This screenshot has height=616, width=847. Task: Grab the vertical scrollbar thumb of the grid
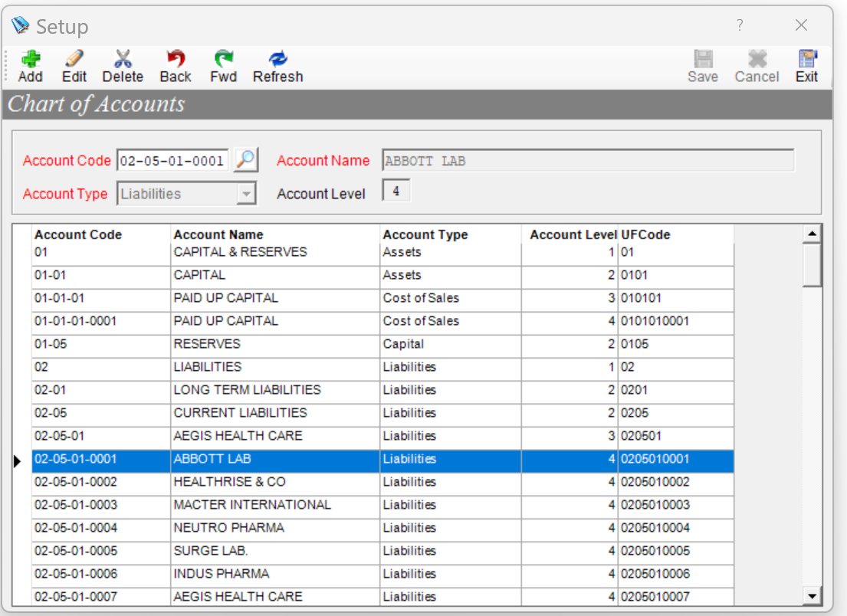[812, 264]
